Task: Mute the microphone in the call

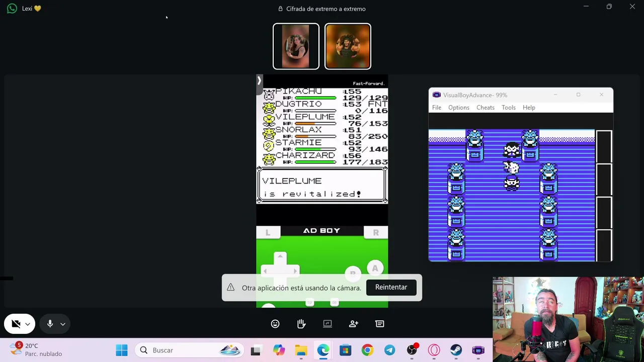Action: tap(50, 324)
